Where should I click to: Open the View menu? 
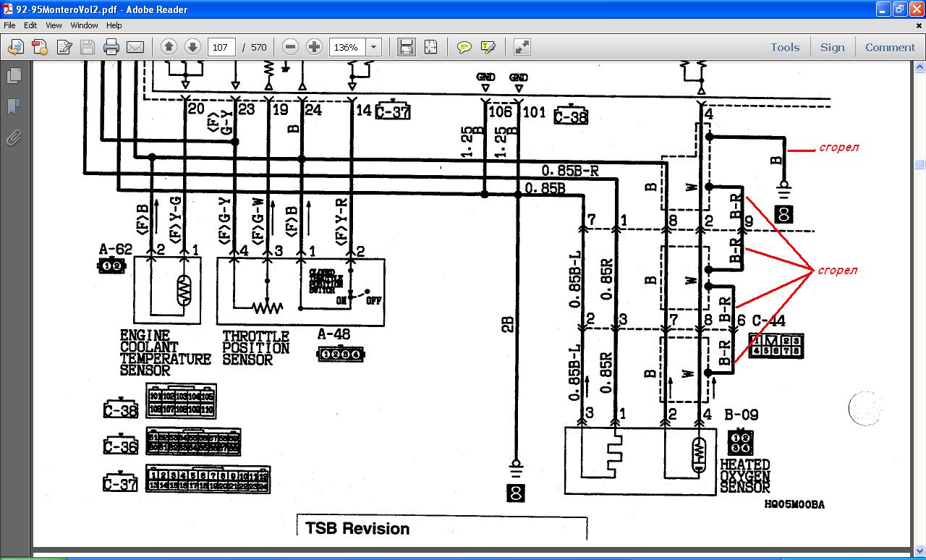coord(54,25)
